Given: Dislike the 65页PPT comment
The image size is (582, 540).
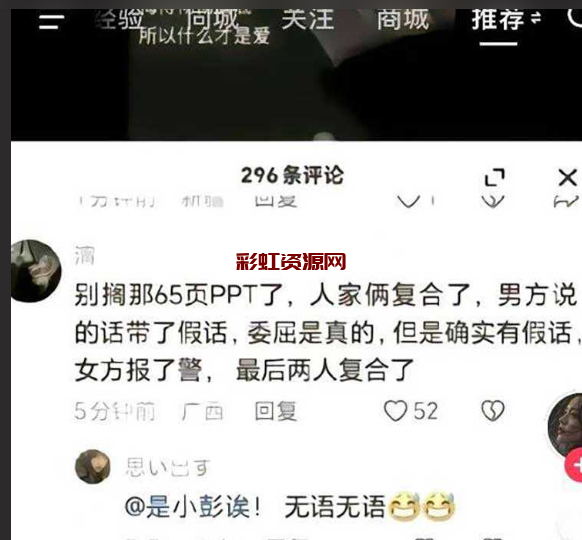Looking at the screenshot, I should point(493,410).
